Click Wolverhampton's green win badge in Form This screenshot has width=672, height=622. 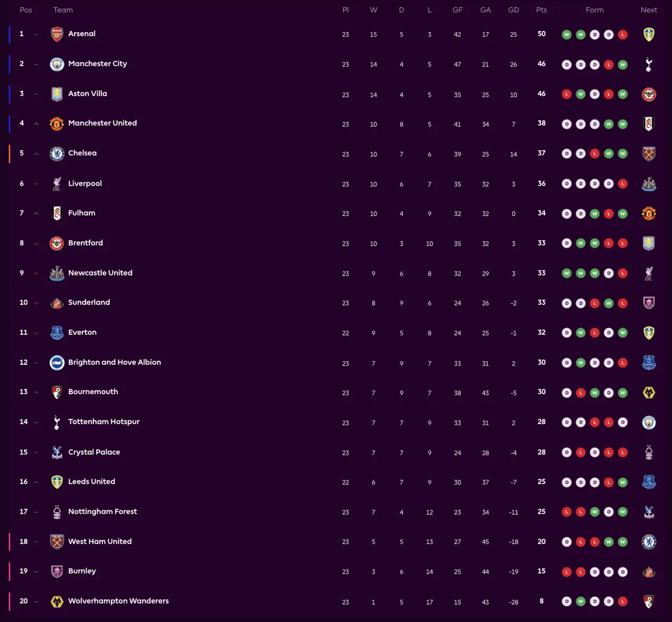point(581,602)
